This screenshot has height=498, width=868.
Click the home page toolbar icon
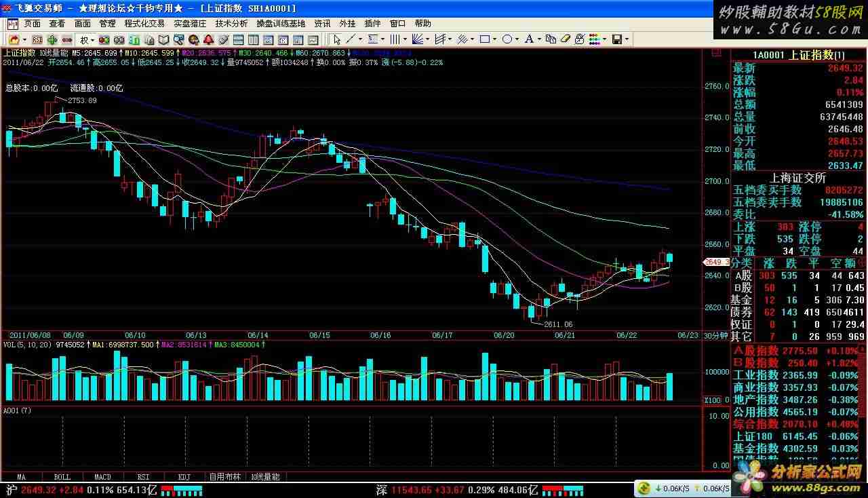[14, 39]
